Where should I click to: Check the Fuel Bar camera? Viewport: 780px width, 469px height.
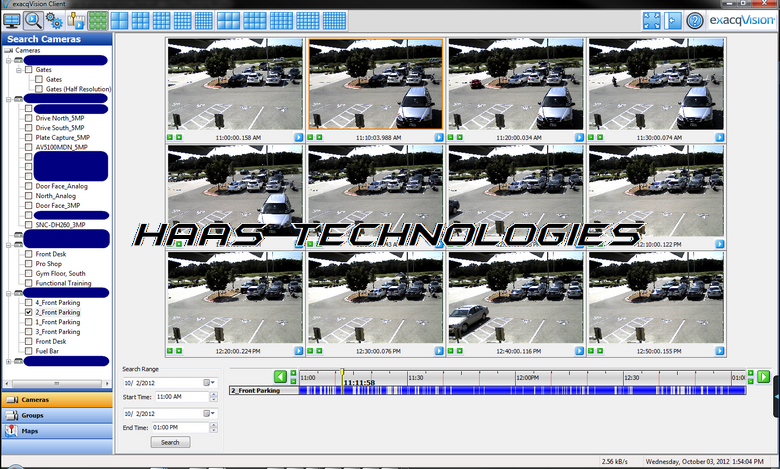click(29, 351)
